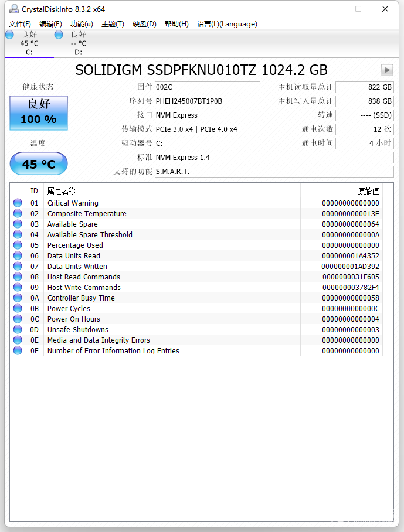Click status orb of Power On Hours row
The image size is (404, 532).
18,319
